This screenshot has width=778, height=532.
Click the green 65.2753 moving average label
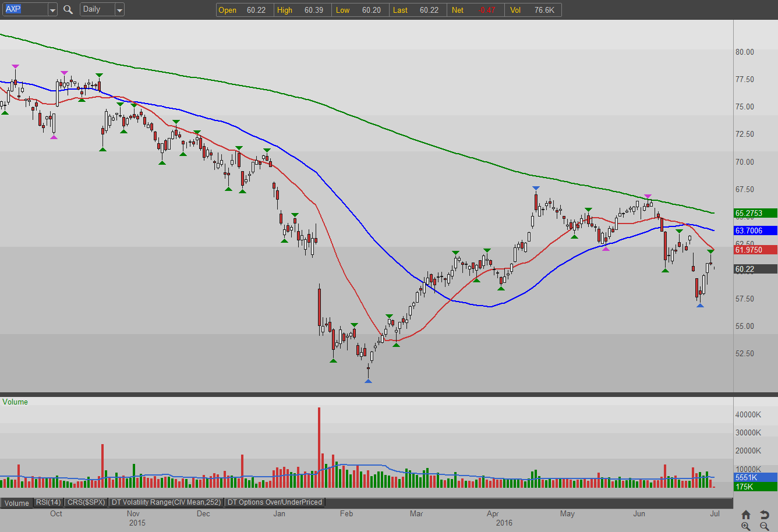point(755,213)
